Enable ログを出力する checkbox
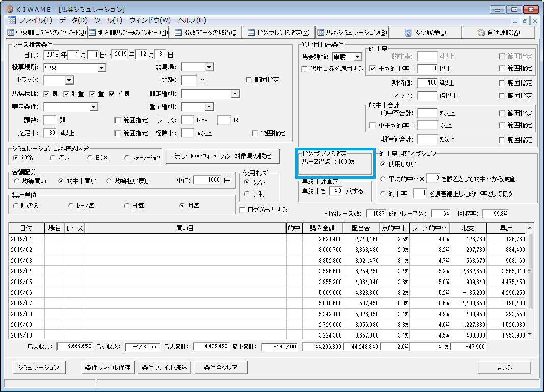 [242, 210]
